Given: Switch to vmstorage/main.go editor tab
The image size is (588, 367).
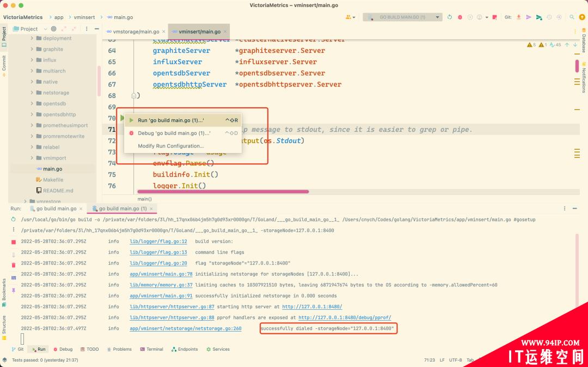Looking at the screenshot, I should tap(136, 32).
